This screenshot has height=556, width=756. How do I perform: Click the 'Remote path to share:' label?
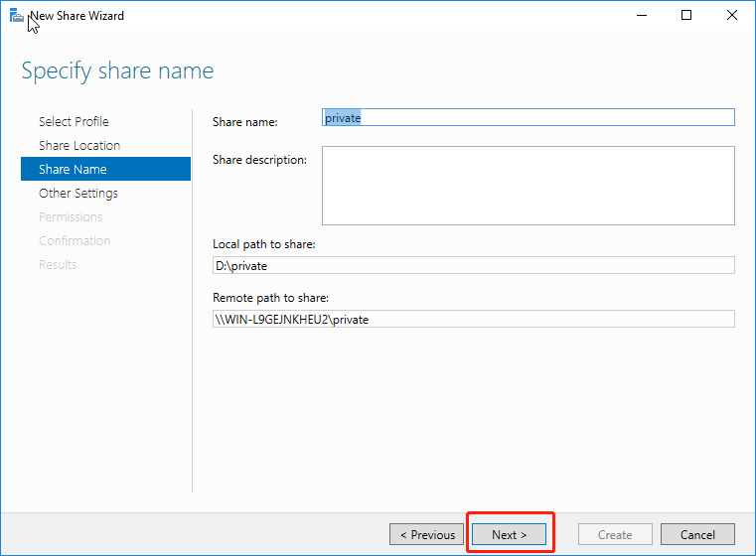(x=270, y=298)
